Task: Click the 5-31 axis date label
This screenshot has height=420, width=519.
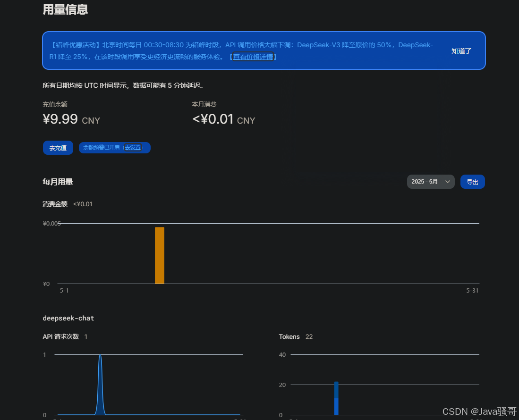Action: tap(472, 291)
